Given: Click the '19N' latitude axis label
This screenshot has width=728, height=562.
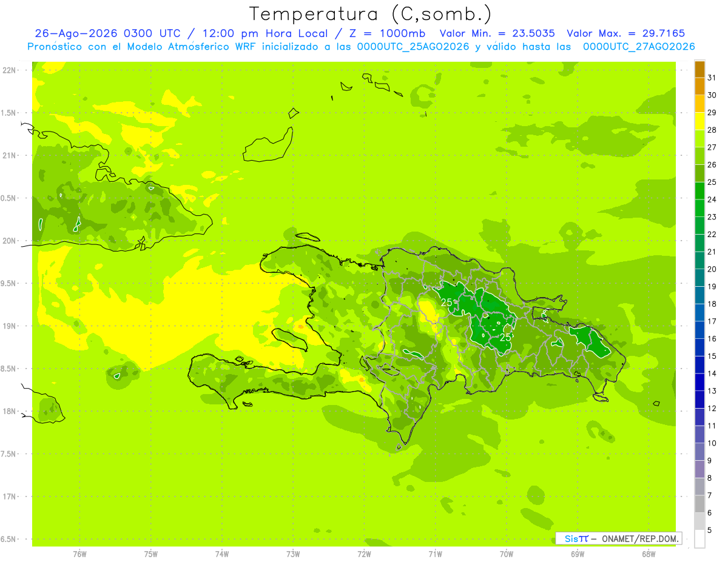Looking at the screenshot, I should (x=10, y=326).
